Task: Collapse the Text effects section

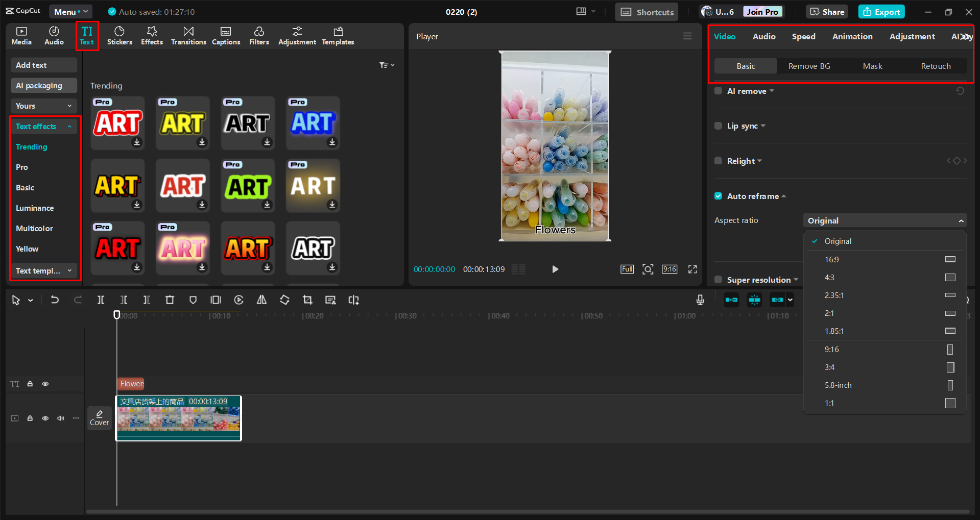Action: pos(69,126)
